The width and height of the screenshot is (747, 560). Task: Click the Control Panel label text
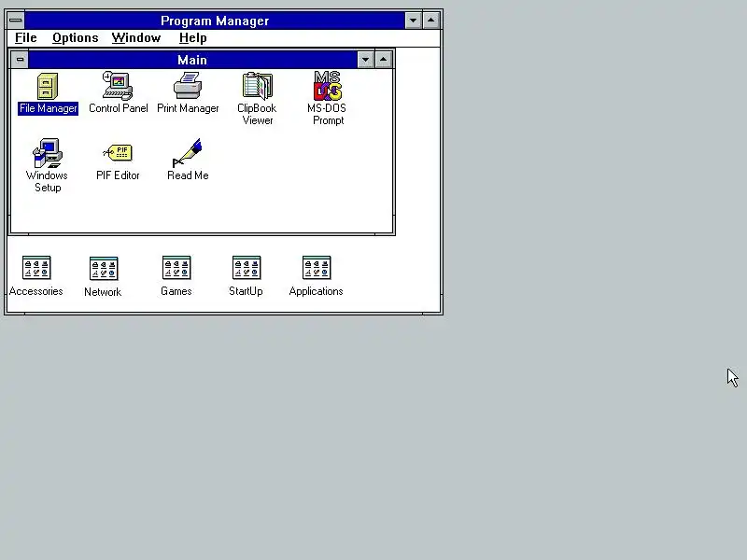[x=119, y=108]
